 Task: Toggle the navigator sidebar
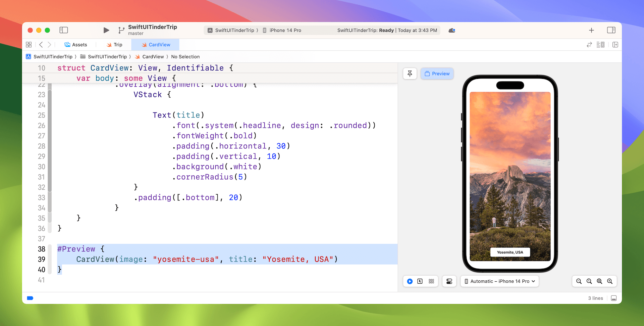click(x=63, y=30)
